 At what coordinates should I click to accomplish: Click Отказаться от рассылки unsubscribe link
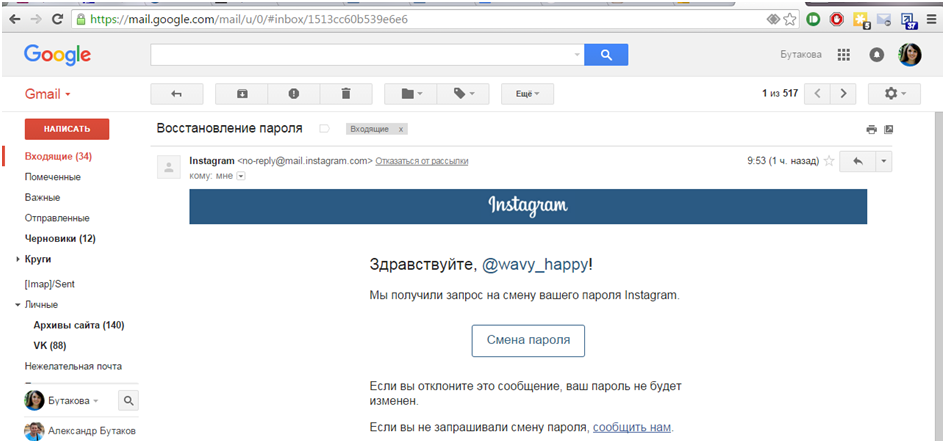421,161
